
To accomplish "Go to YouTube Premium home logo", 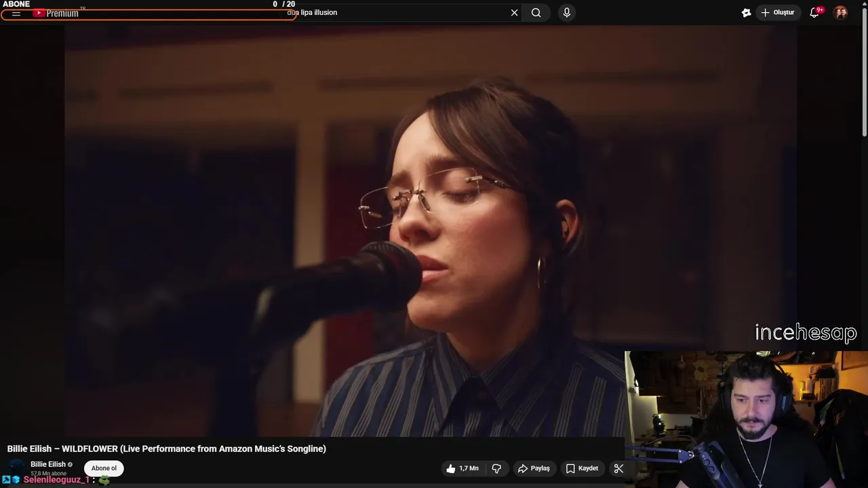I will 56,14.
